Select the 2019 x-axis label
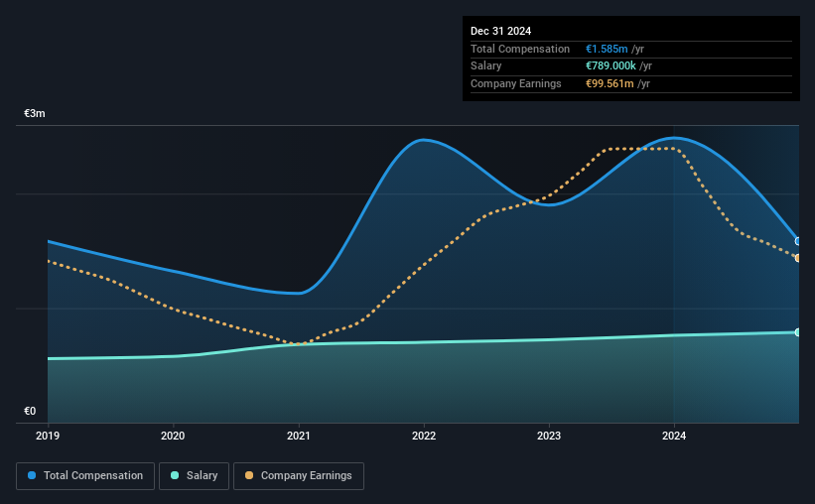 (48, 436)
